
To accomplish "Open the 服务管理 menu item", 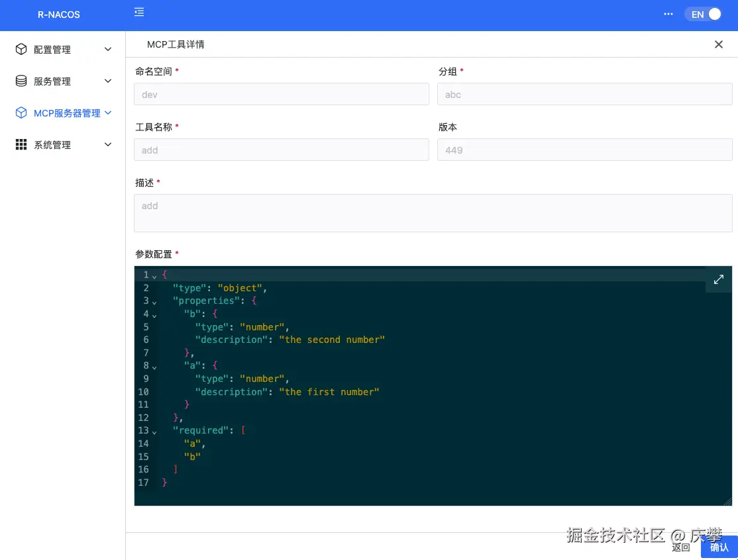I will pyautogui.click(x=62, y=81).
